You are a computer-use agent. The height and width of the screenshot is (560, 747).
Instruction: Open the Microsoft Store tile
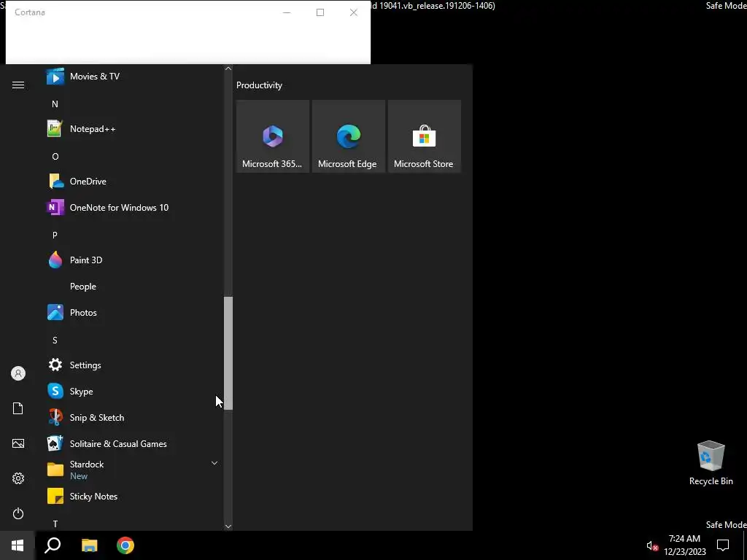coord(424,136)
